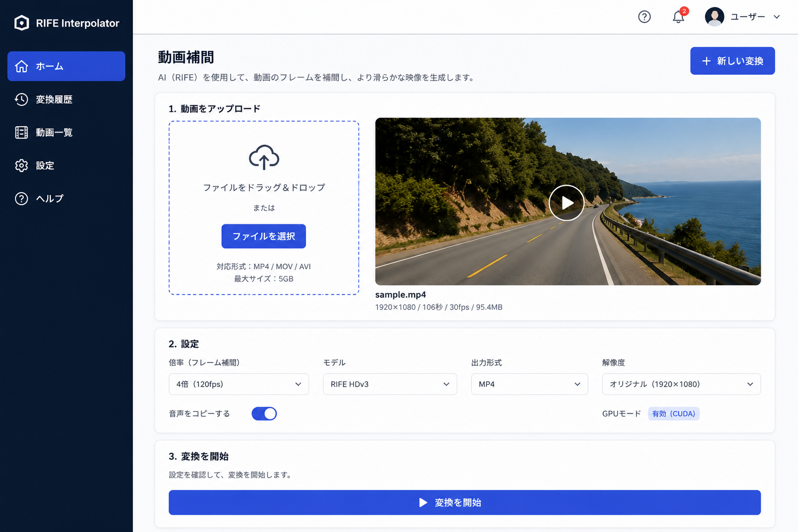Click the 最大サイズ:5GB text
The height and width of the screenshot is (532, 798).
(263, 279)
